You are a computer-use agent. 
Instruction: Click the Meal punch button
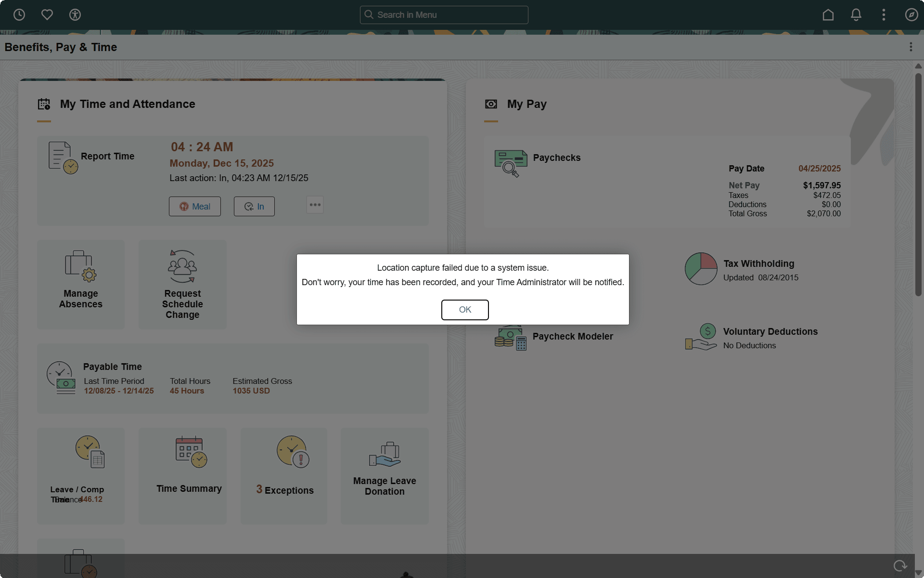coord(195,207)
